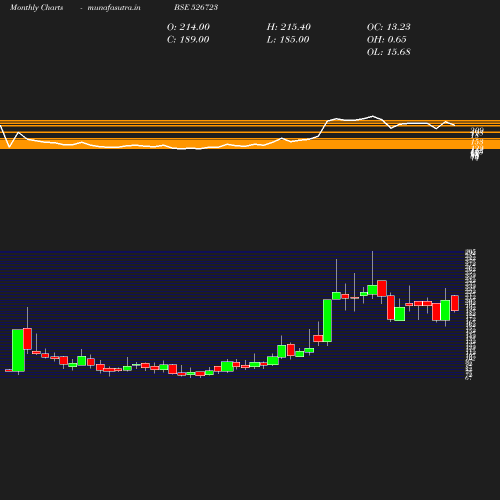Click the tallest green candlestick on the chart
The height and width of the screenshot is (500, 500).
pos(327,321)
